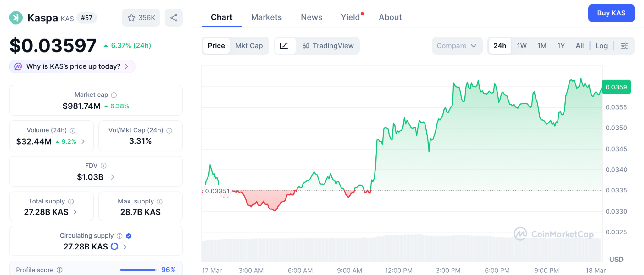Click the Max. supply info icon
This screenshot has height=275, width=644.
160,202
